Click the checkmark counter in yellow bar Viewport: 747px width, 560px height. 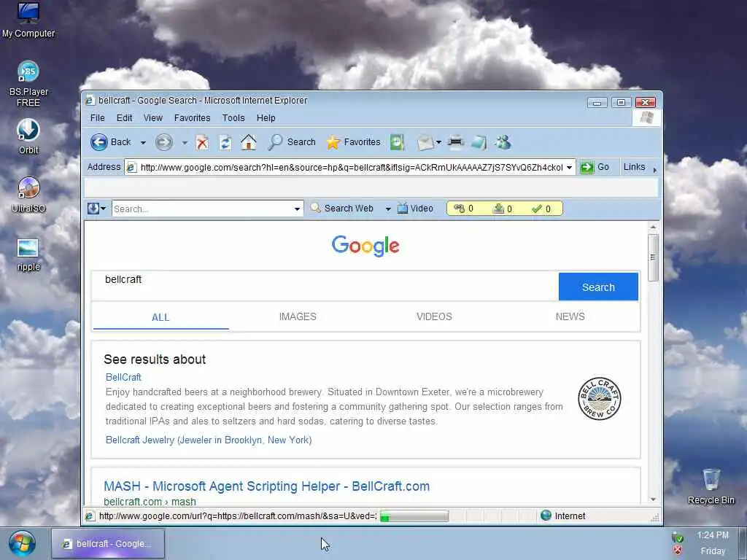(542, 209)
